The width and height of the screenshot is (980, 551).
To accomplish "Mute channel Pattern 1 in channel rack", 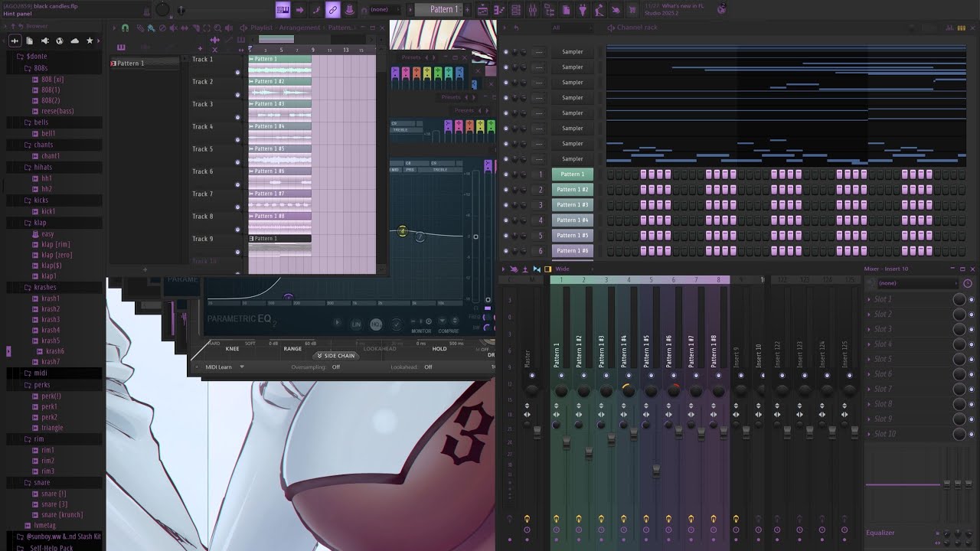I will coord(506,174).
